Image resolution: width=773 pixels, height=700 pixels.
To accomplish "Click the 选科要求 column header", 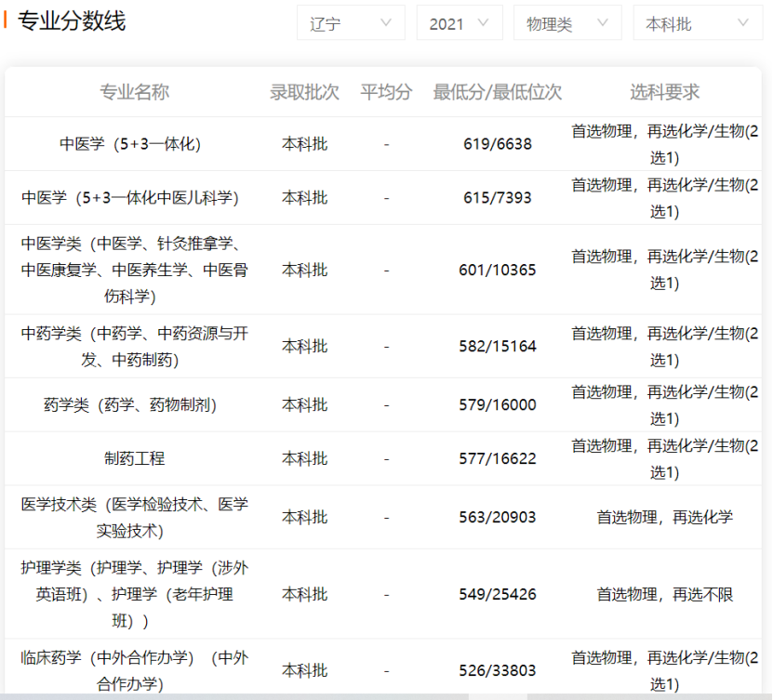I will (x=664, y=92).
